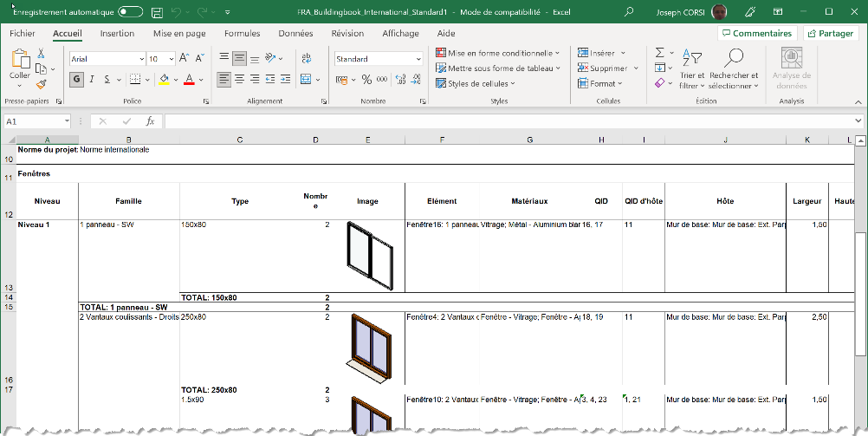Click the Partager button
Screen dimensions: 868x436
[x=829, y=34]
